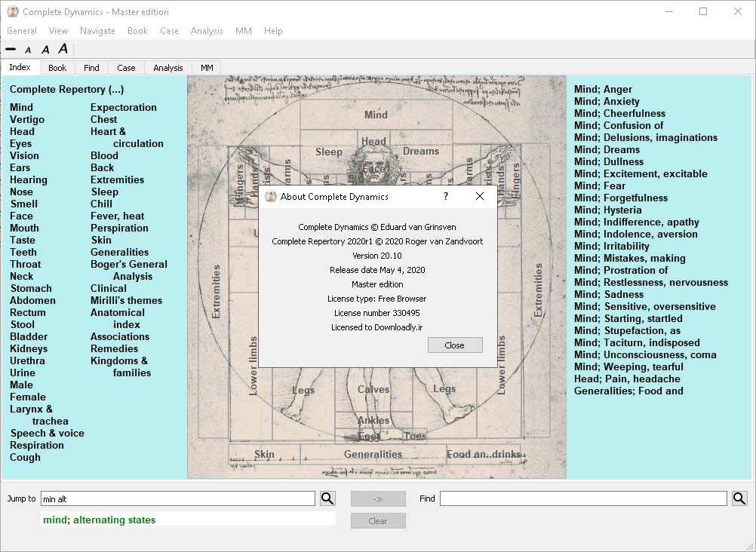756x552 pixels.
Task: Switch to the Case tab
Action: pos(126,68)
